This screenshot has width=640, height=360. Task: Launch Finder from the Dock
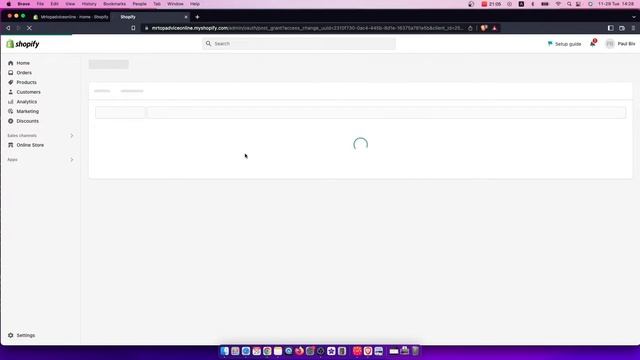pyautogui.click(x=224, y=351)
